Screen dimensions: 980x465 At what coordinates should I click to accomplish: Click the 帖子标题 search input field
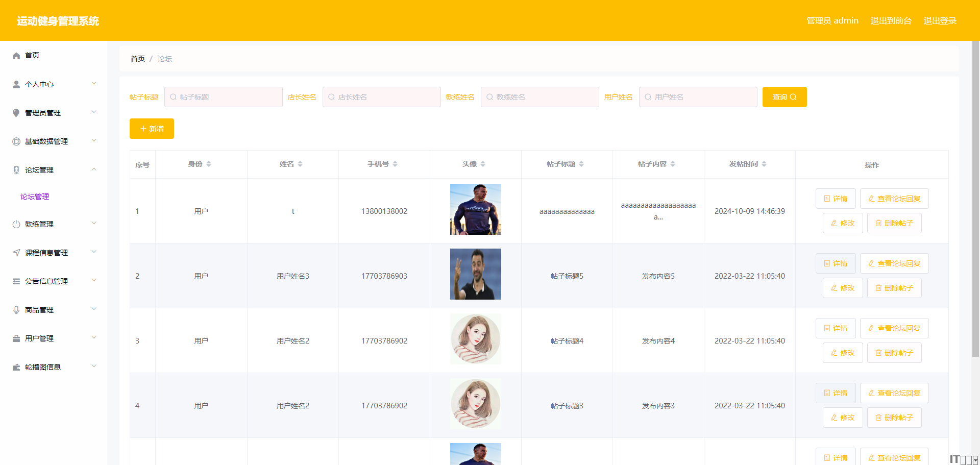tap(224, 97)
